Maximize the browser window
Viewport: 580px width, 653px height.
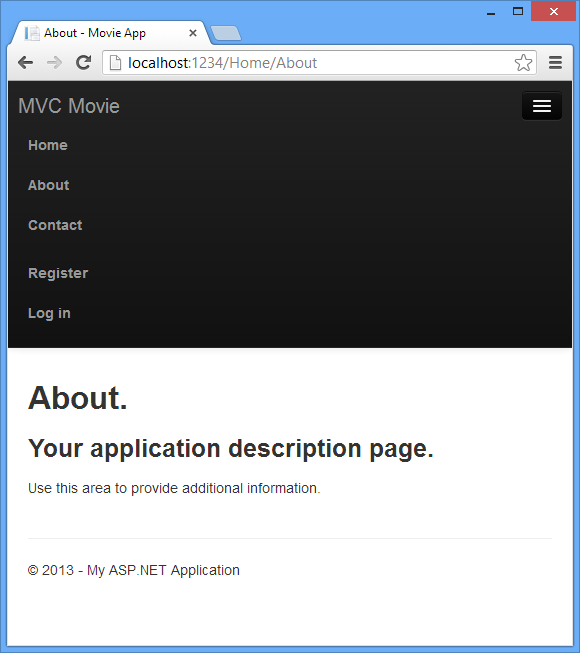[x=518, y=11]
